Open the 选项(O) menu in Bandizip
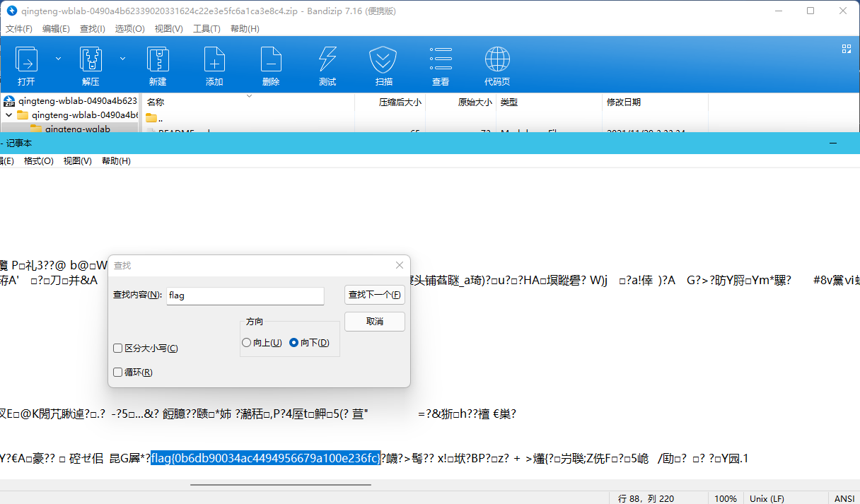Screen dimensions: 860x504 129,28
